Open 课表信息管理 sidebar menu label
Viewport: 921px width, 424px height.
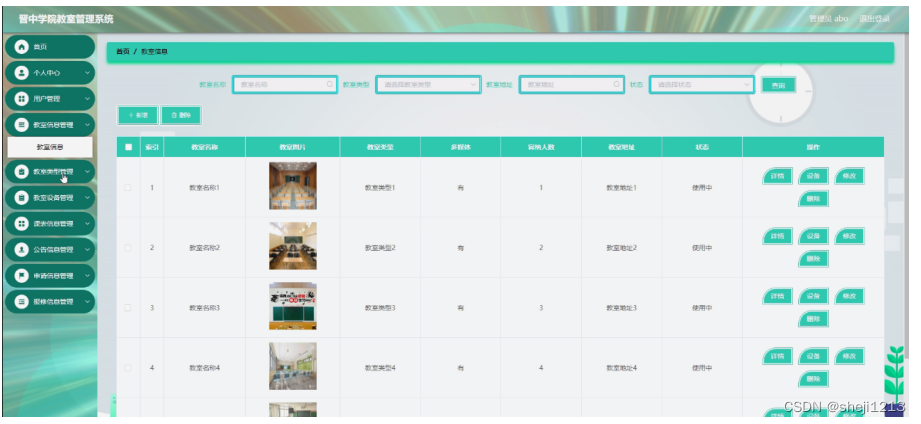(53, 223)
